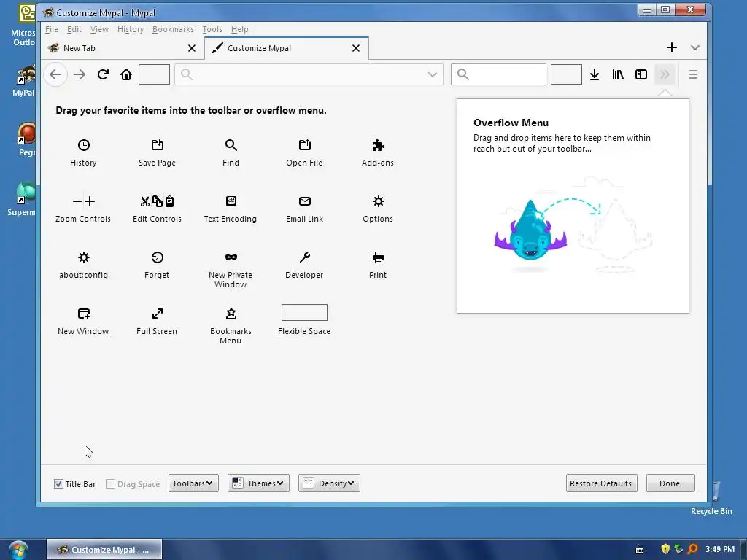Viewport: 747px width, 560px height.
Task: Click the Home toolbar button
Action: [126, 74]
